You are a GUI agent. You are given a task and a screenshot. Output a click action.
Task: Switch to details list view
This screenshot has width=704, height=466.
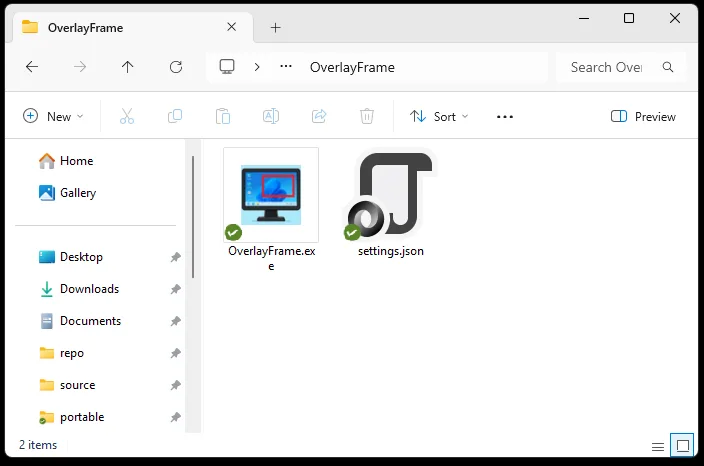(658, 447)
